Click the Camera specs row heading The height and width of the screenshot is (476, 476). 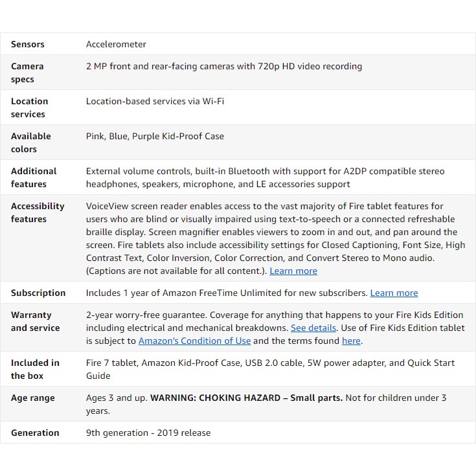[27, 73]
